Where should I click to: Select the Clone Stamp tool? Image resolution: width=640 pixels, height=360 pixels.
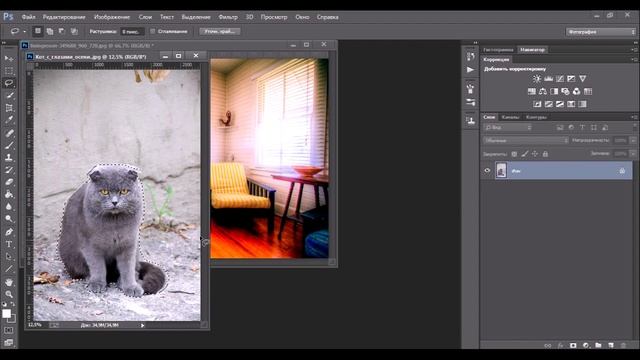tap(9, 157)
